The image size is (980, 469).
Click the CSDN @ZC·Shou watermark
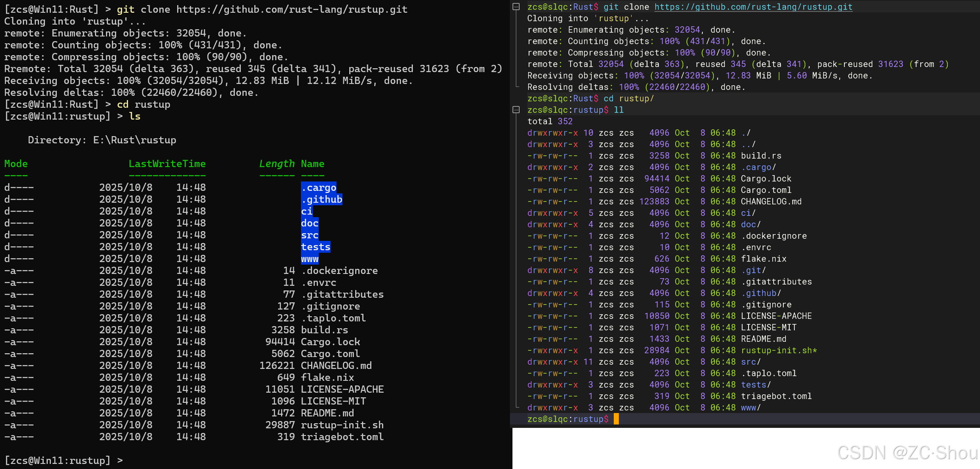pyautogui.click(x=907, y=453)
